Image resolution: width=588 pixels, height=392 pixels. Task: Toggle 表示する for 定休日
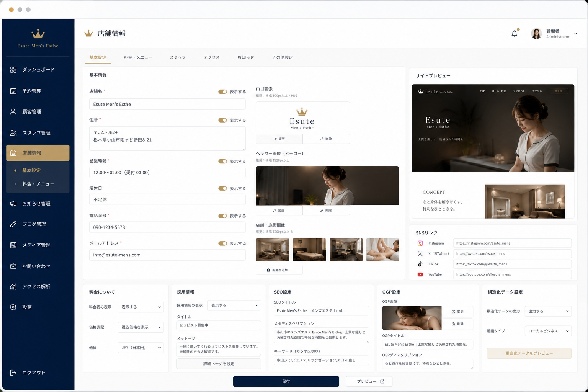[x=222, y=189]
